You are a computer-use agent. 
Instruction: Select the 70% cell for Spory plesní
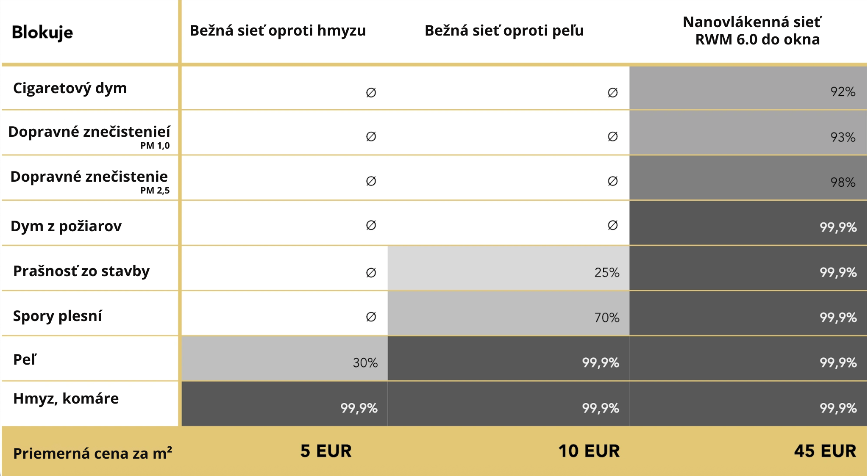pyautogui.click(x=509, y=313)
